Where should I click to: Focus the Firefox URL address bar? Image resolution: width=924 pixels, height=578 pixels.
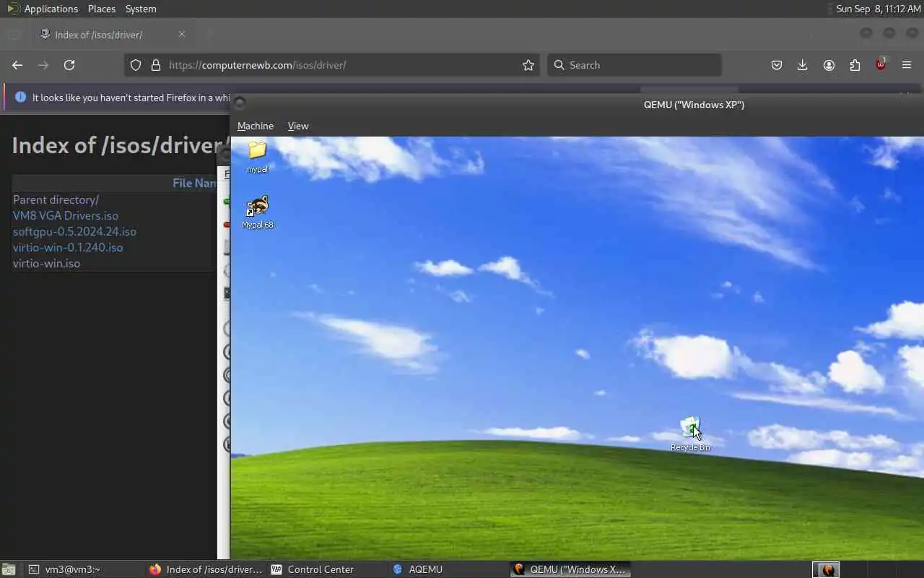332,65
